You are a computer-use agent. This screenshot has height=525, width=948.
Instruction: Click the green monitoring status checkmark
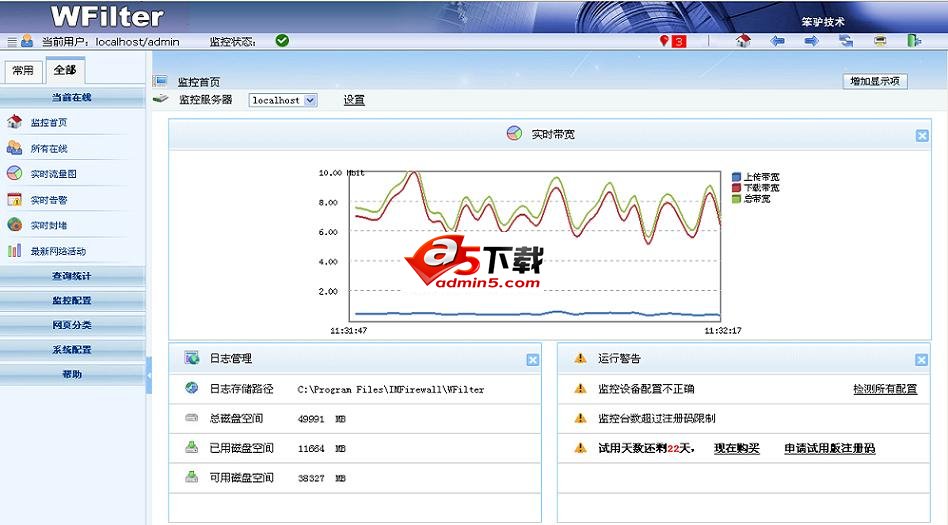coord(282,41)
